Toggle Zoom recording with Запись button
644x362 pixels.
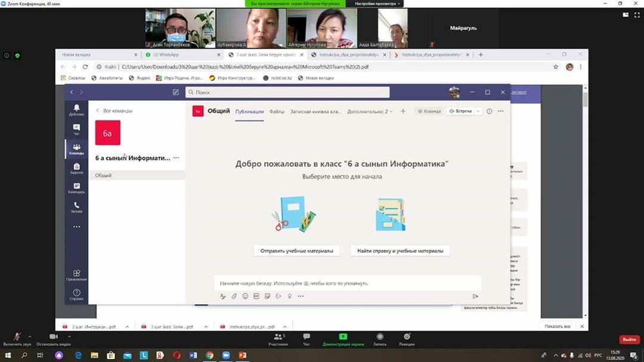click(380, 339)
